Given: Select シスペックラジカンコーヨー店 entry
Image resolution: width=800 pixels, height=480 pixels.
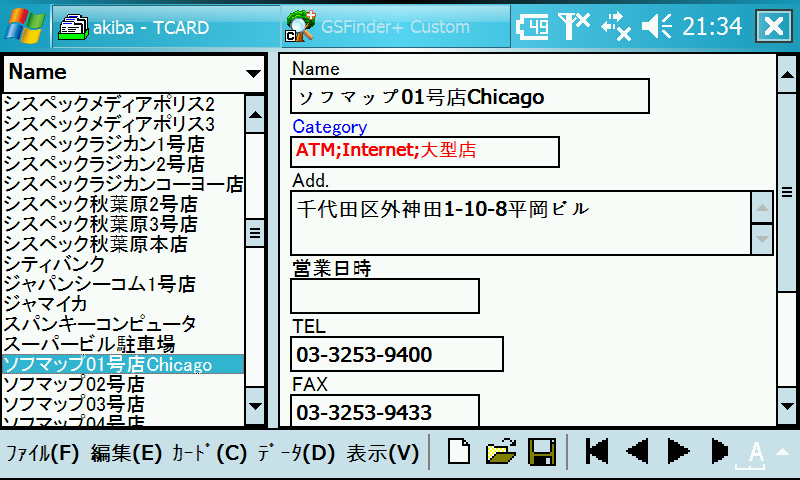Looking at the screenshot, I should point(123,184).
